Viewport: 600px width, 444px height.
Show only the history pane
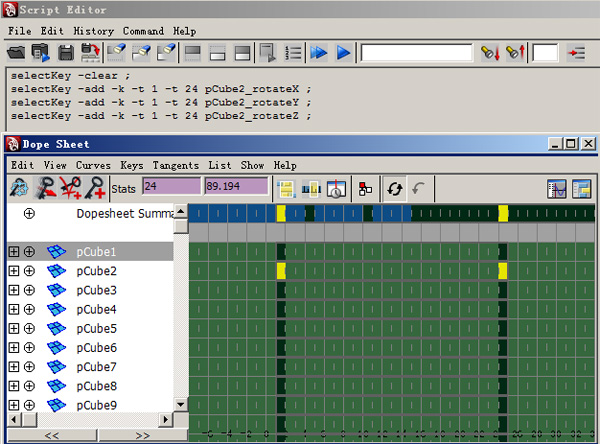pyautogui.click(x=192, y=53)
